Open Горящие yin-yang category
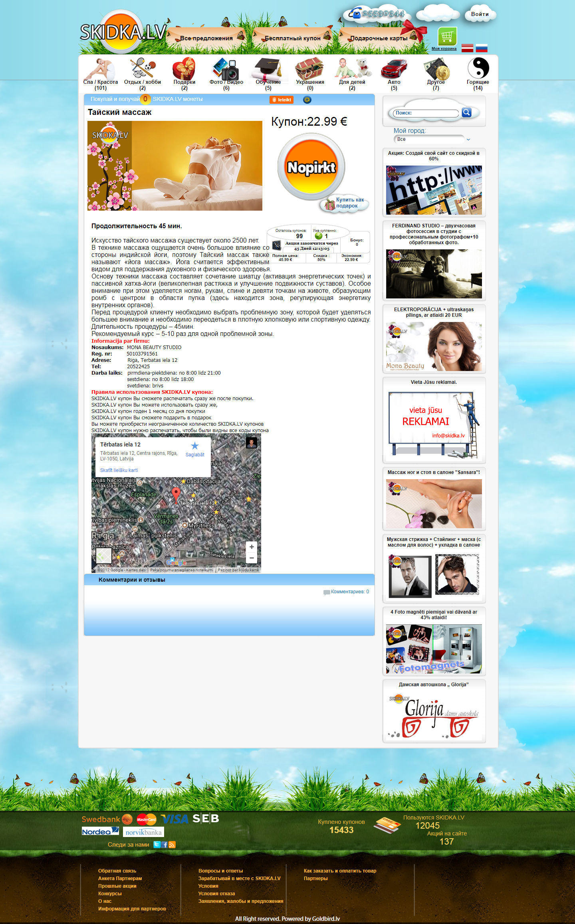The width and height of the screenshot is (575, 924). point(478,67)
